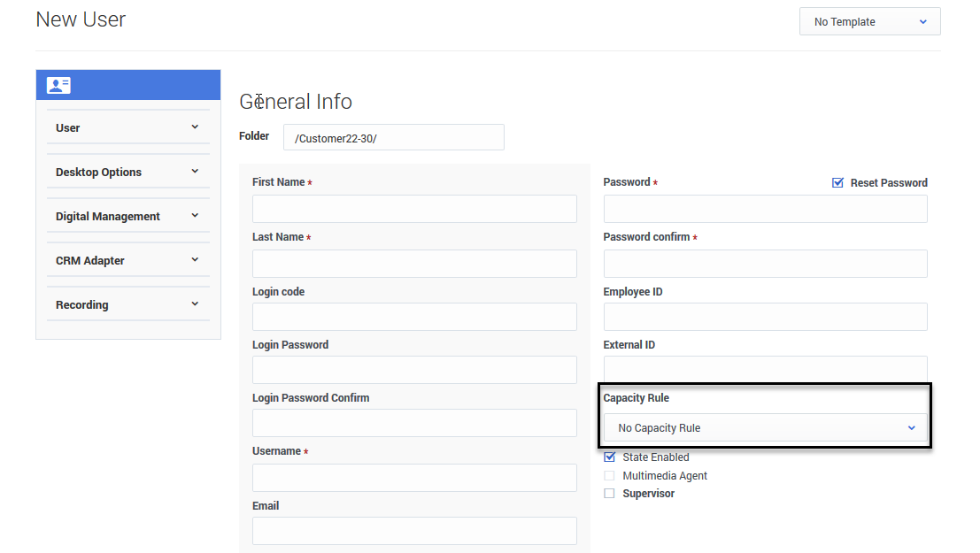Select the Email text field
The height and width of the screenshot is (553, 980).
[414, 531]
